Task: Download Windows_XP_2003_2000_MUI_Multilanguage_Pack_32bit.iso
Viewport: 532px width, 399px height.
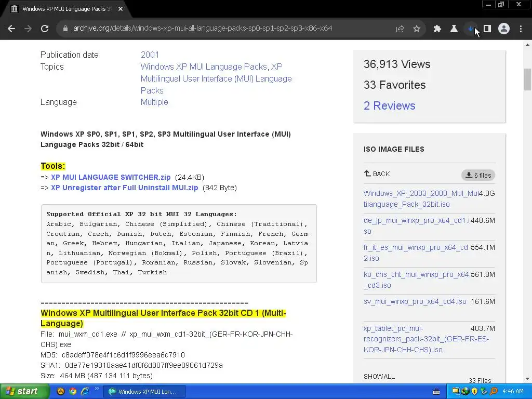Action: [x=421, y=198]
